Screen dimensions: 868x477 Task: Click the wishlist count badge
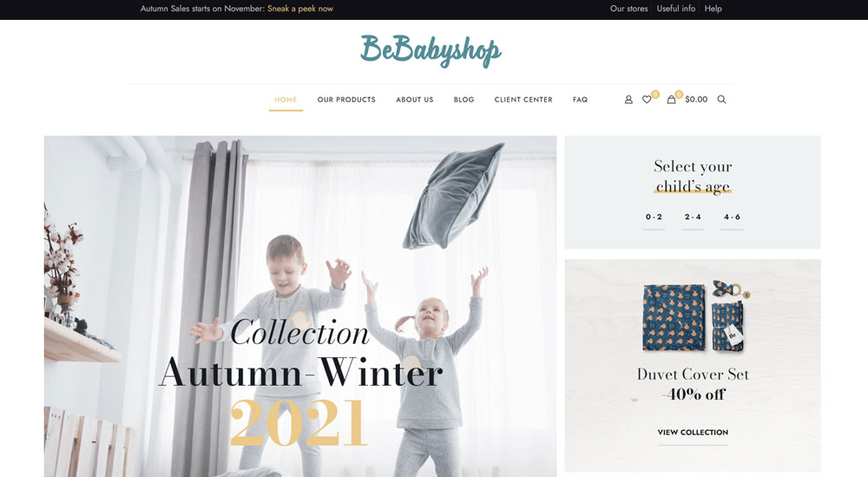[x=655, y=95]
